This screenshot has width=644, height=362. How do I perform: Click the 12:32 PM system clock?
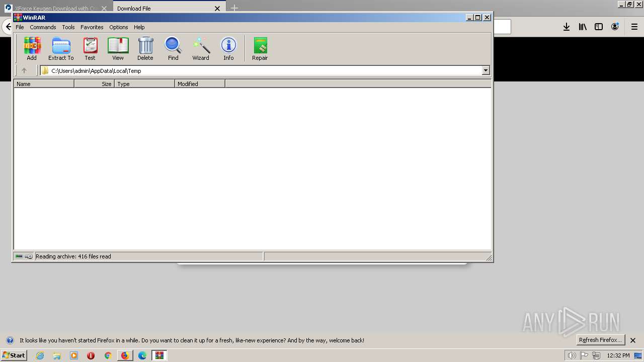click(x=618, y=355)
